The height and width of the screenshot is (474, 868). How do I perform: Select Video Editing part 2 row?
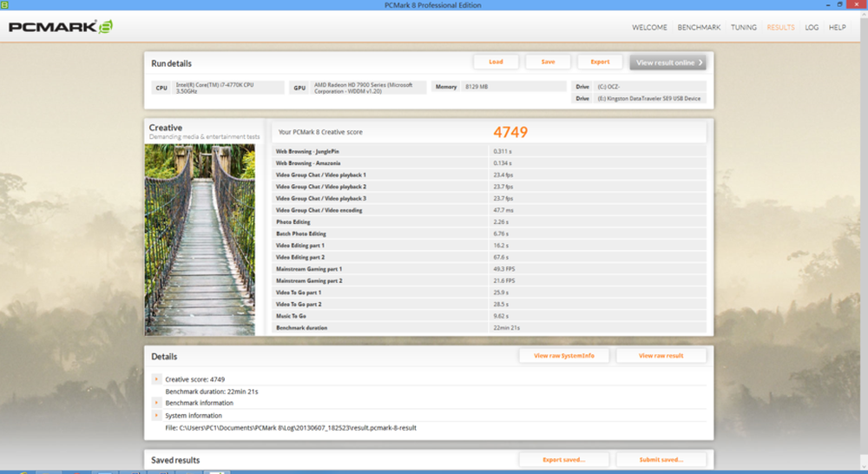point(490,257)
